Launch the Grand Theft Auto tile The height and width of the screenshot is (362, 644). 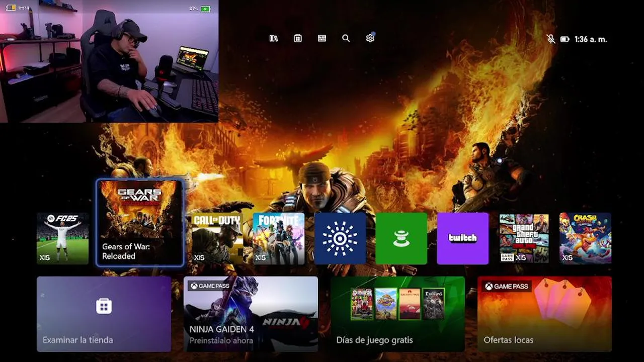click(524, 238)
